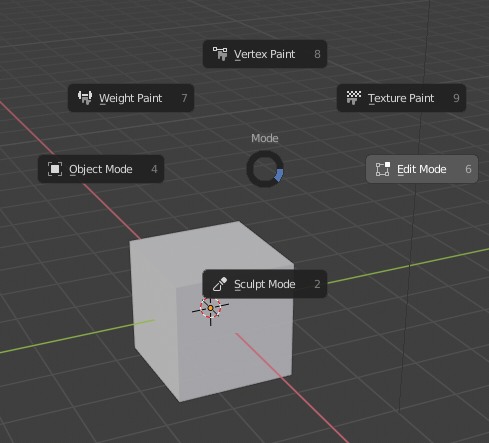Click the Texture Paint checkered icon
489x443 pixels.
pyautogui.click(x=354, y=98)
